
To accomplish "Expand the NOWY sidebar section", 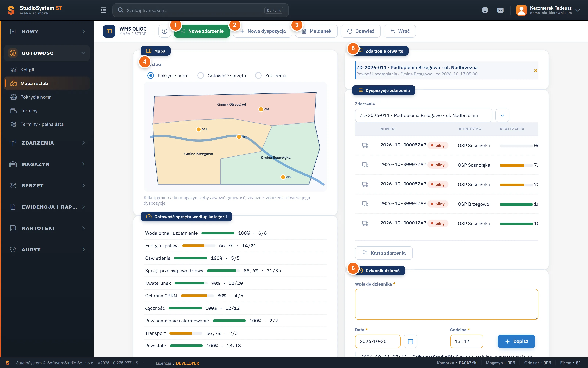I will (x=47, y=32).
